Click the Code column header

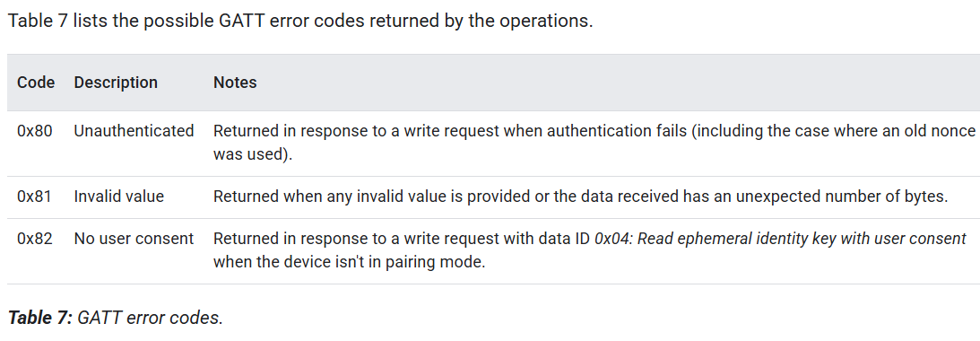(36, 83)
